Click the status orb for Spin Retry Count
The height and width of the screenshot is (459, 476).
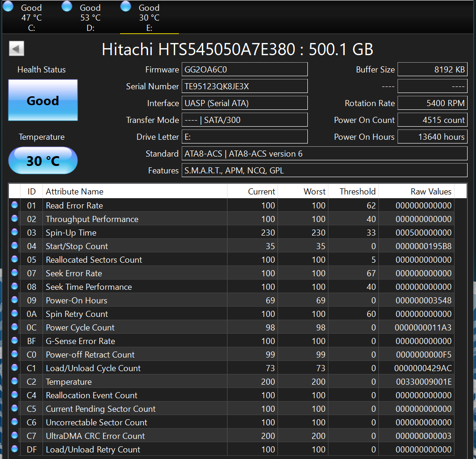point(14,313)
